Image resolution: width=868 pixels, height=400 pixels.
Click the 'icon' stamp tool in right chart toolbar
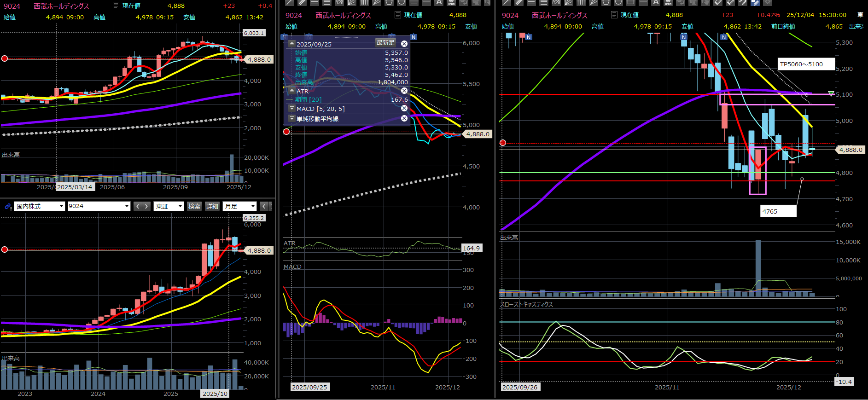click(x=668, y=2)
